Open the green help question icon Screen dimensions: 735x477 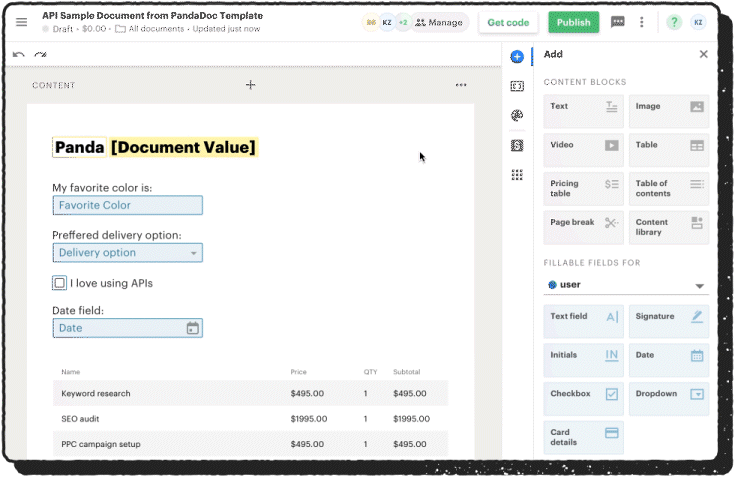[674, 22]
